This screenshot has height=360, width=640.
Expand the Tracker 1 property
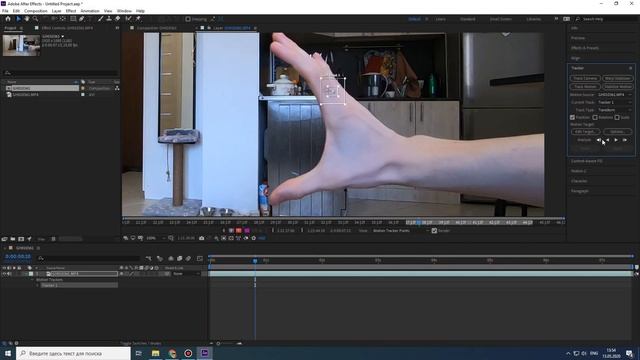point(38,285)
